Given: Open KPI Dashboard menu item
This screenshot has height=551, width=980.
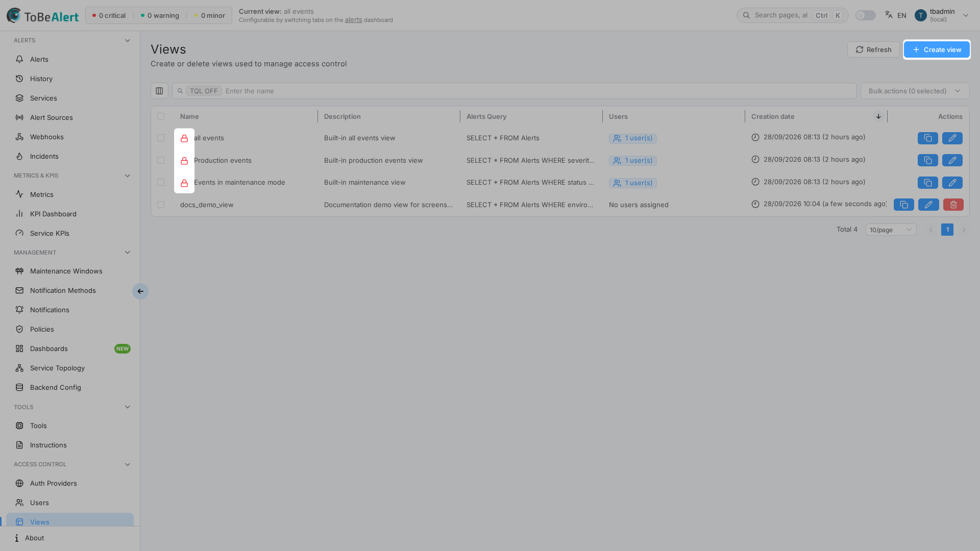Looking at the screenshot, I should click(70, 214).
